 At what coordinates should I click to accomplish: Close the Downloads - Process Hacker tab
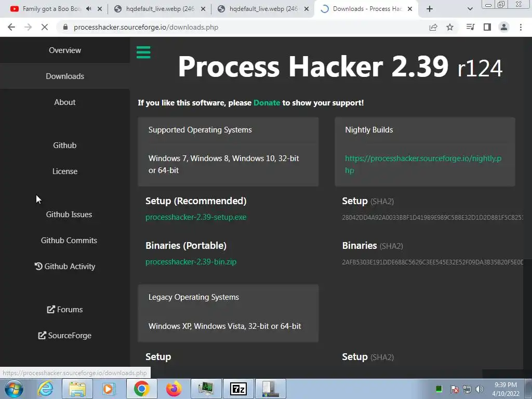point(410,9)
